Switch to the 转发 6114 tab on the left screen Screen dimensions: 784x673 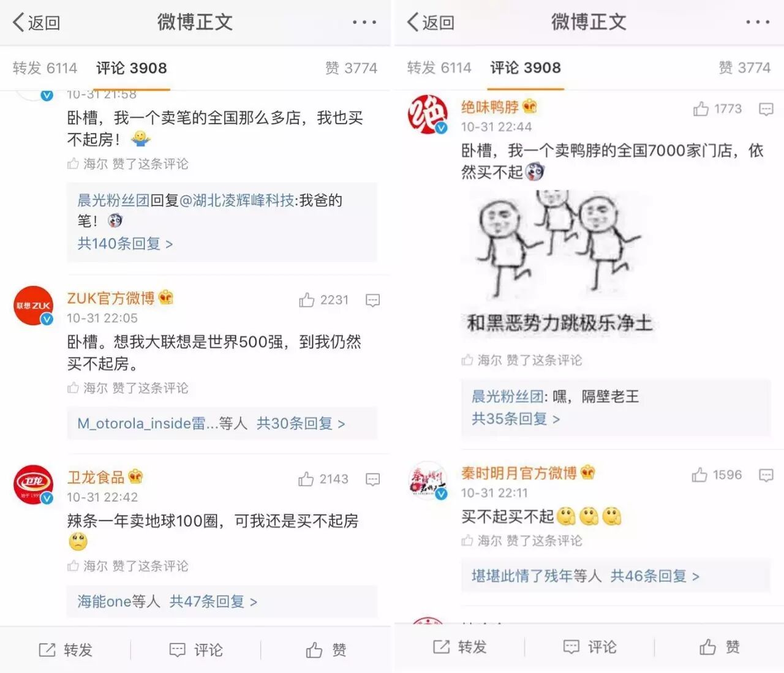coord(45,68)
